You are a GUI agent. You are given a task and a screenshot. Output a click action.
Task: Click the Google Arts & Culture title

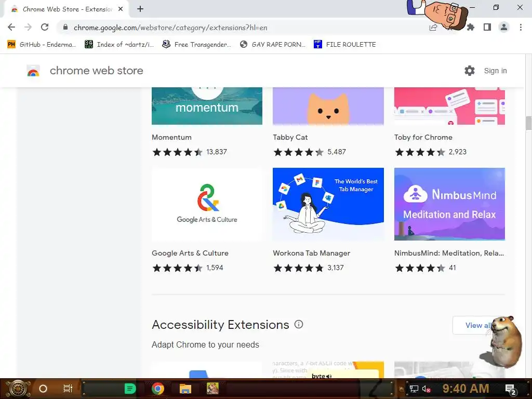190,253
